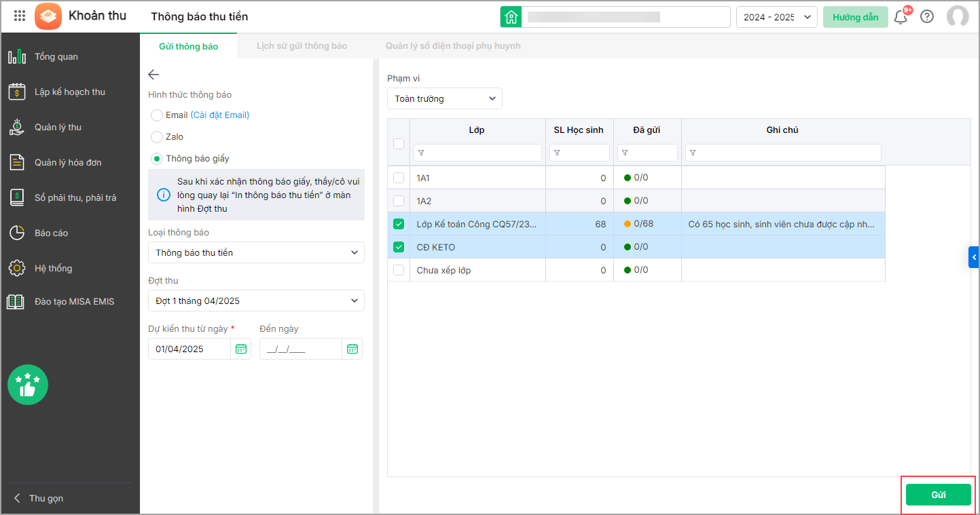This screenshot has width=980, height=515.
Task: Open calendar picker for Đến ngày
Action: (x=352, y=349)
